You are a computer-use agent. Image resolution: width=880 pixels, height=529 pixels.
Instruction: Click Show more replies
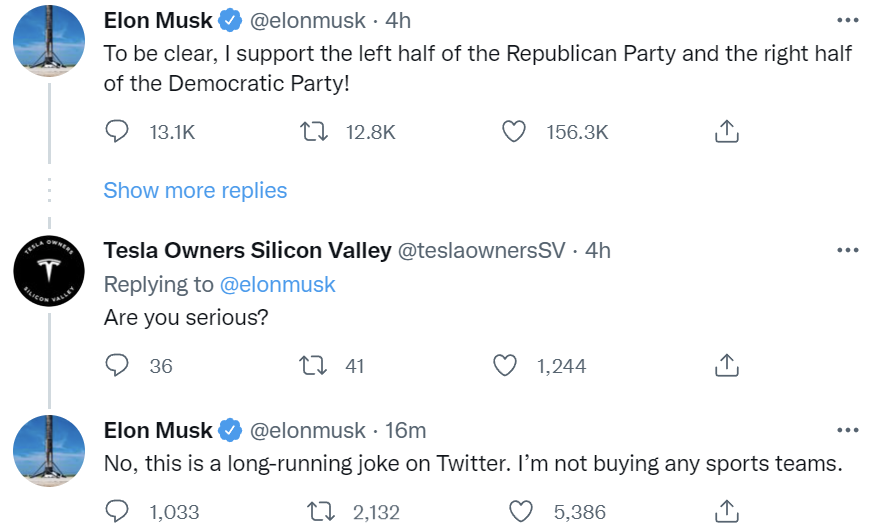click(x=195, y=190)
